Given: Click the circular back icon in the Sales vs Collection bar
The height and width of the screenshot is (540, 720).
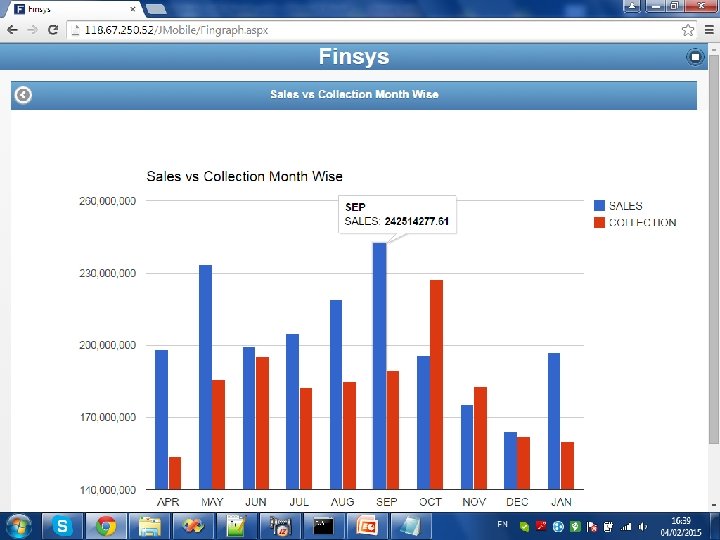Looking at the screenshot, I should point(23,95).
